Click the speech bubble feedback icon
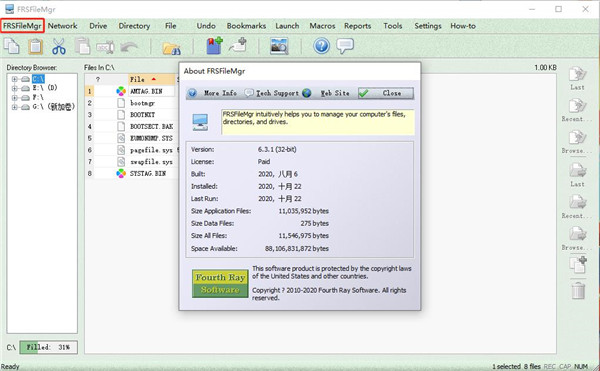600x371 pixels. click(x=345, y=46)
